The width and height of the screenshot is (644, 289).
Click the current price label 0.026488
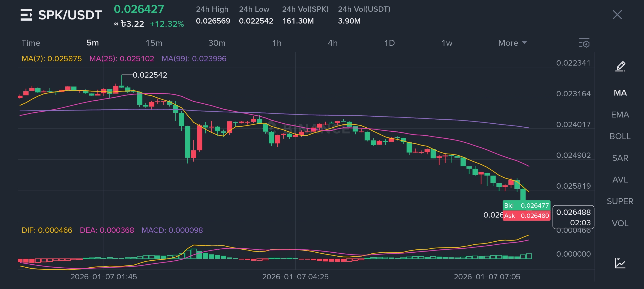point(573,212)
